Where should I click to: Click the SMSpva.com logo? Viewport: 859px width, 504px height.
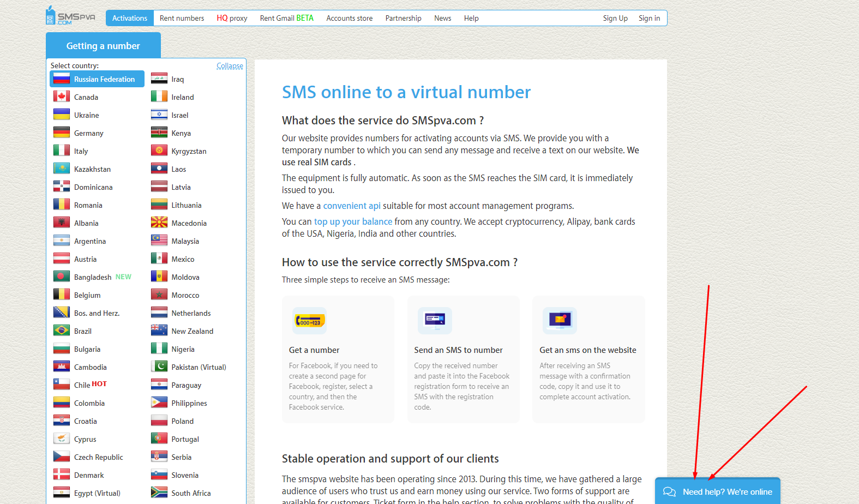70,16
